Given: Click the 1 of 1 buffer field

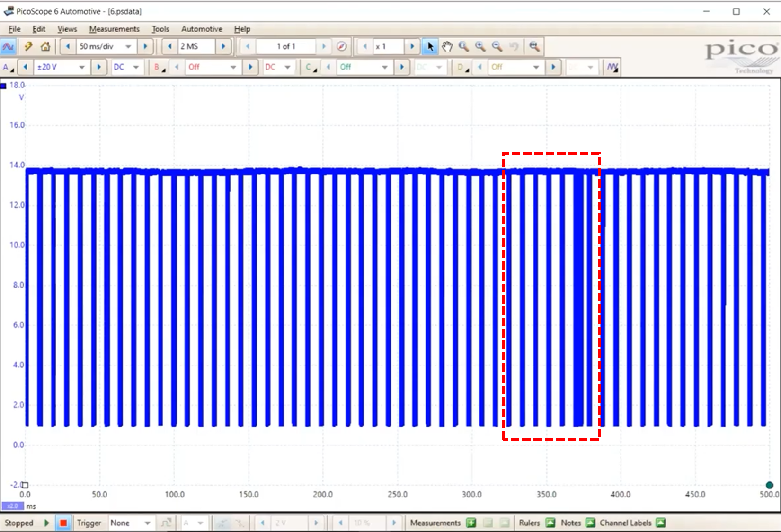Looking at the screenshot, I should pos(286,46).
